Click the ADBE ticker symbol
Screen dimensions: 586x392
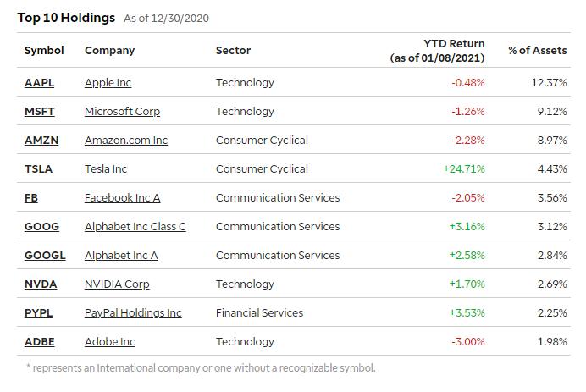[x=39, y=342]
